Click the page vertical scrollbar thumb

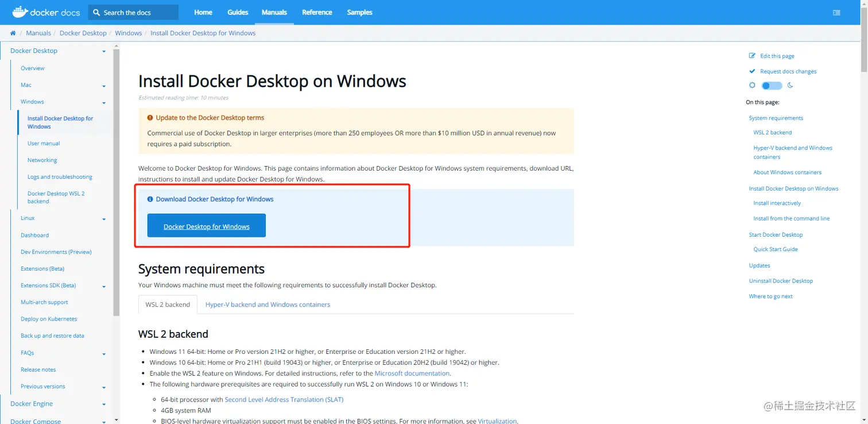pyautogui.click(x=865, y=39)
